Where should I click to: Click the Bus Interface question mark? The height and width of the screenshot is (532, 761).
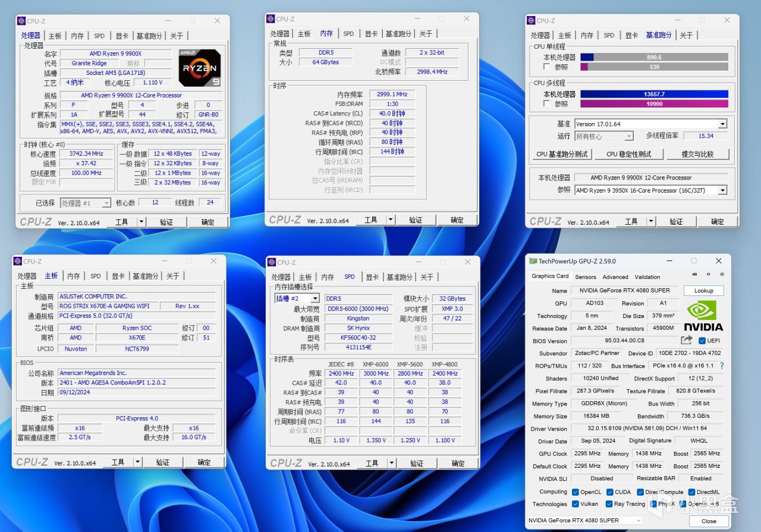(722, 366)
